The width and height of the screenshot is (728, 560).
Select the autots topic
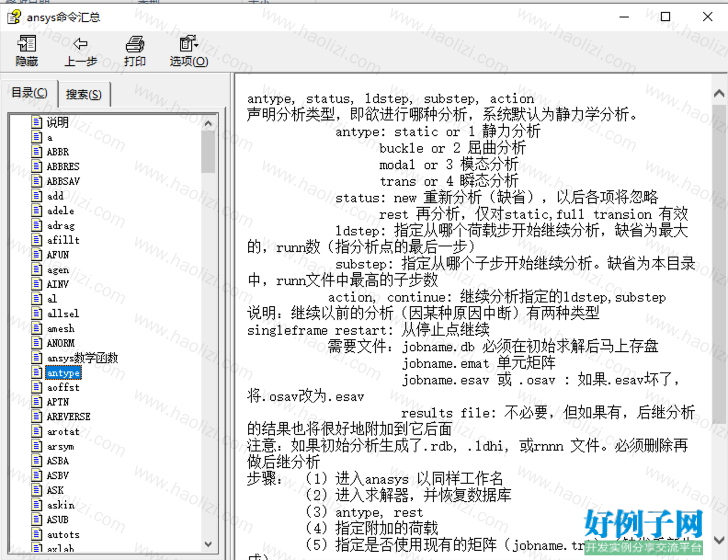[x=63, y=534]
